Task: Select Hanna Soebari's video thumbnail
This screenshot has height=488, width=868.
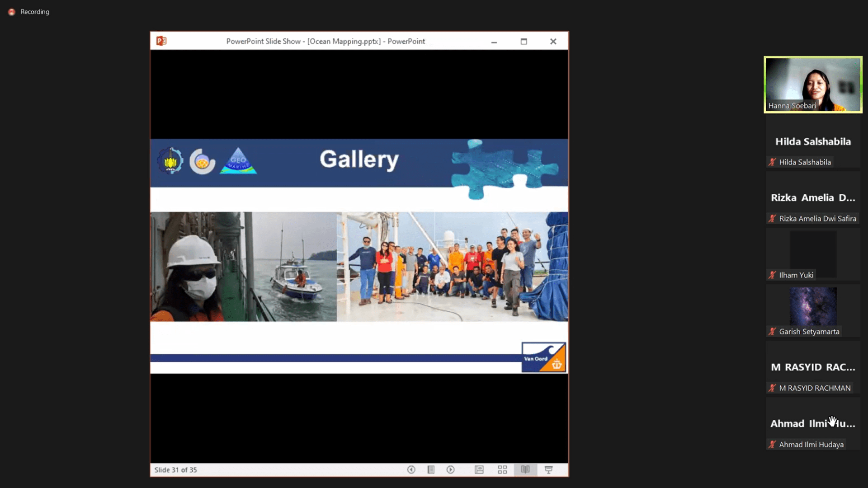Action: (813, 84)
